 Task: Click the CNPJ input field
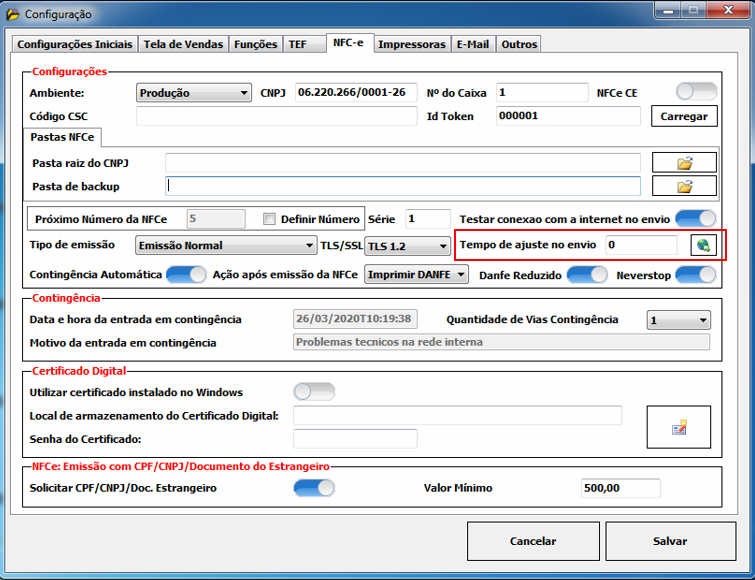[x=356, y=92]
